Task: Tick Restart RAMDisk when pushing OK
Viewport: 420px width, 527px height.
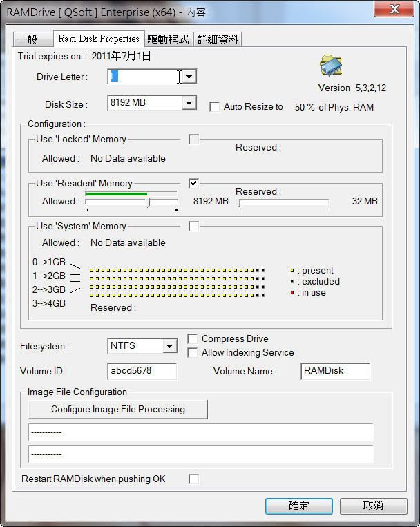Action: (194, 479)
